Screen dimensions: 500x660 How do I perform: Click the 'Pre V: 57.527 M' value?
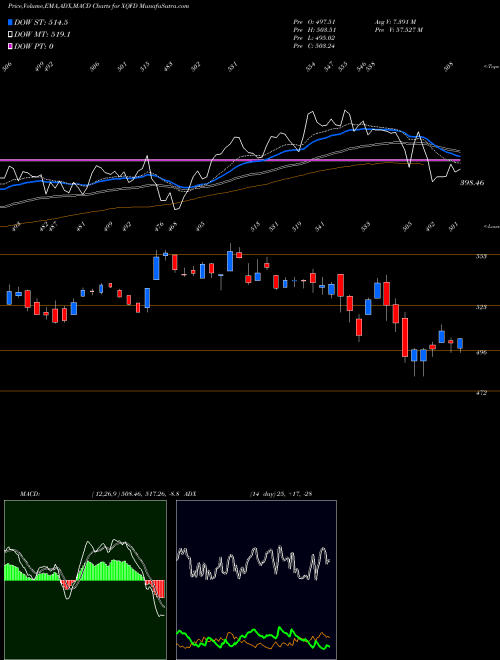(399, 30)
